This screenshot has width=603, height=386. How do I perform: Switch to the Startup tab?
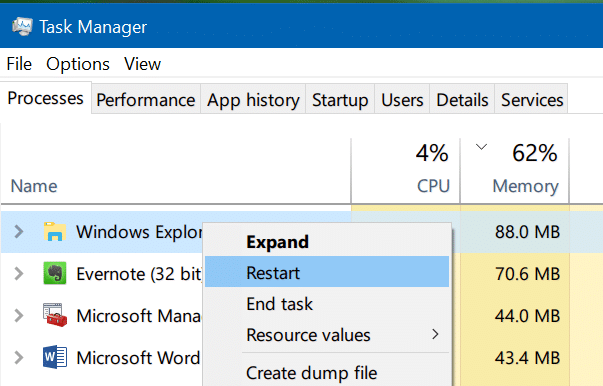340,100
